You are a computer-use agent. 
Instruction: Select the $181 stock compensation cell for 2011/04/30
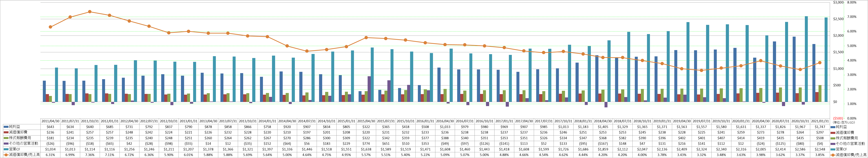[x=50, y=138]
